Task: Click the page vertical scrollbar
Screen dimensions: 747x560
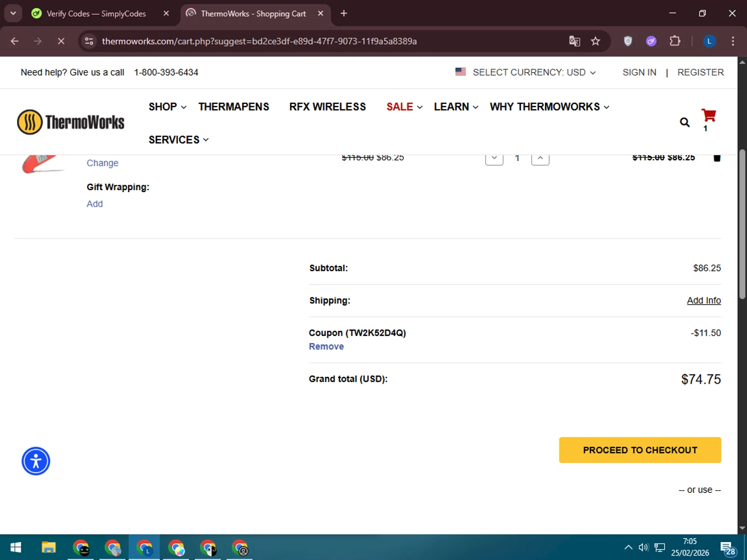Action: pos(742,224)
